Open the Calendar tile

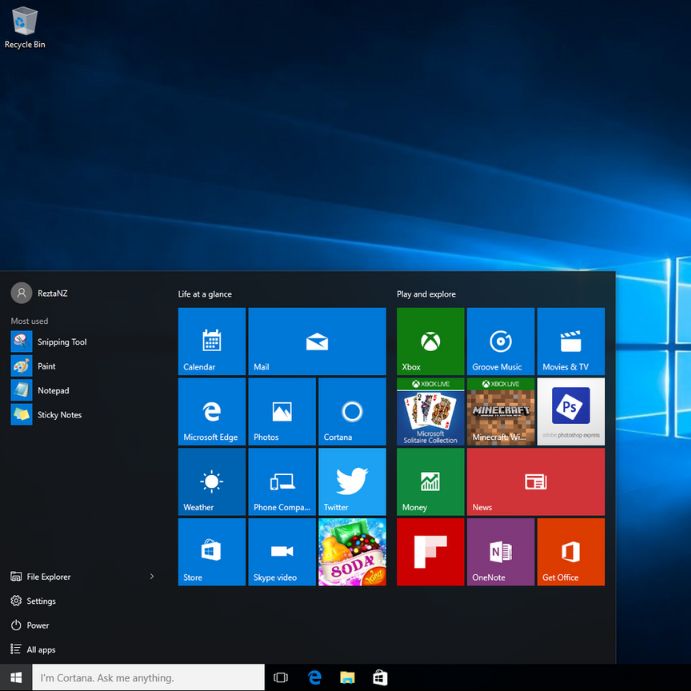(x=212, y=341)
